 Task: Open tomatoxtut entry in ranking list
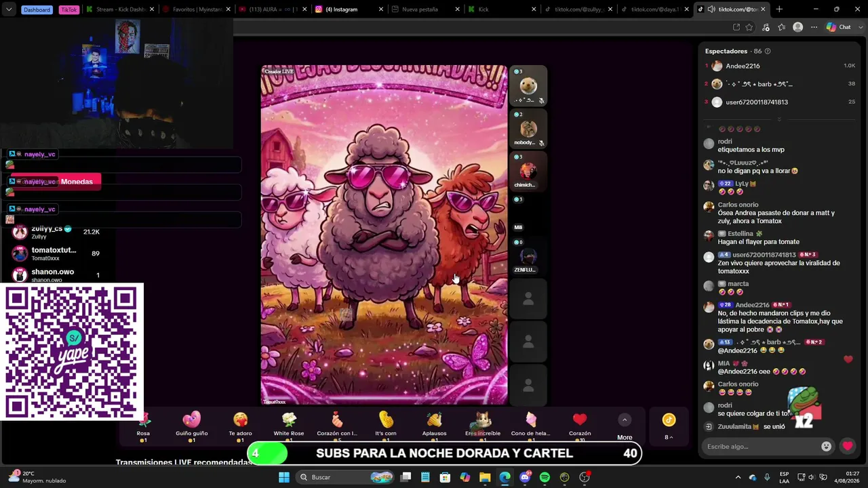(x=58, y=253)
